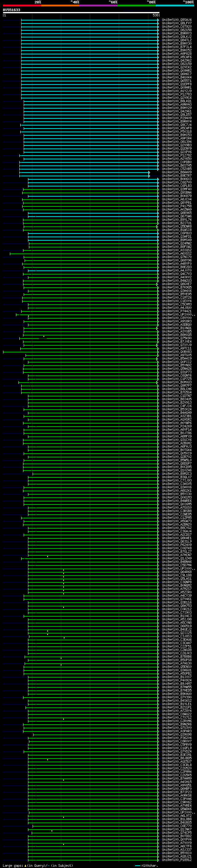Click label UniRef100_B9ETR7

[176, 176]
